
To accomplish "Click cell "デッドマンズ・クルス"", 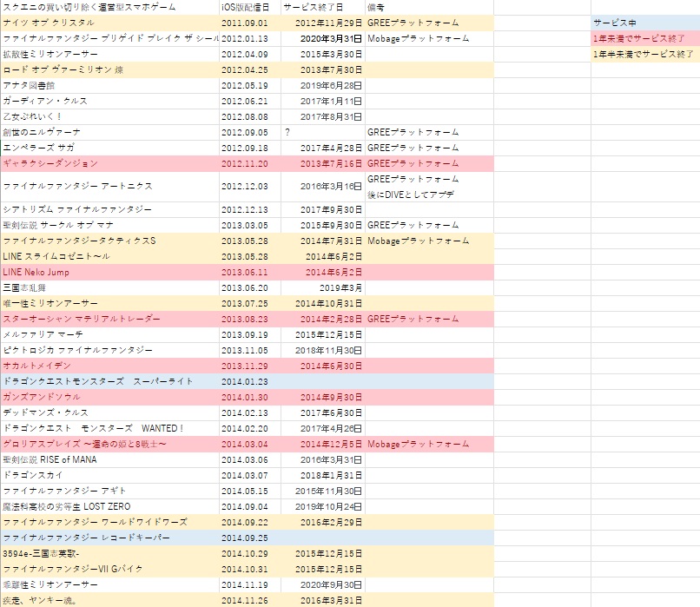I will (x=109, y=412).
